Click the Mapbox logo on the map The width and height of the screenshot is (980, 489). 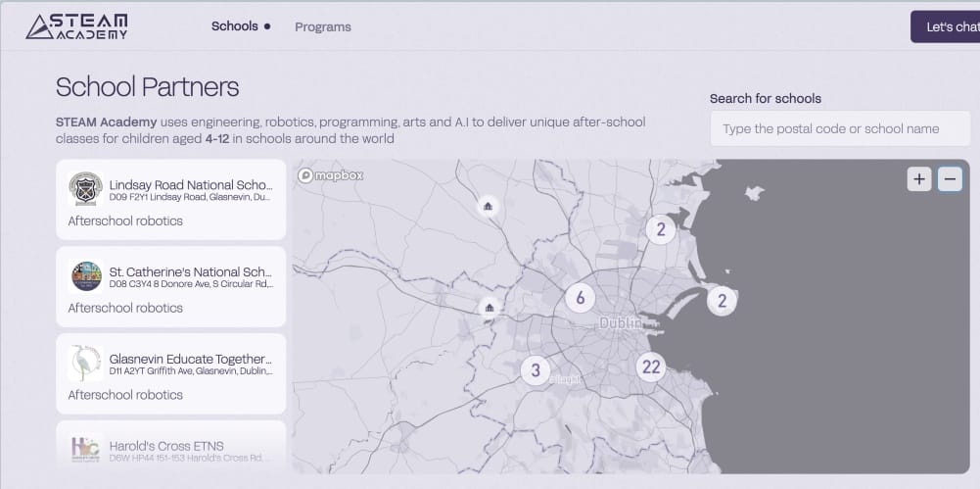pyautogui.click(x=331, y=175)
